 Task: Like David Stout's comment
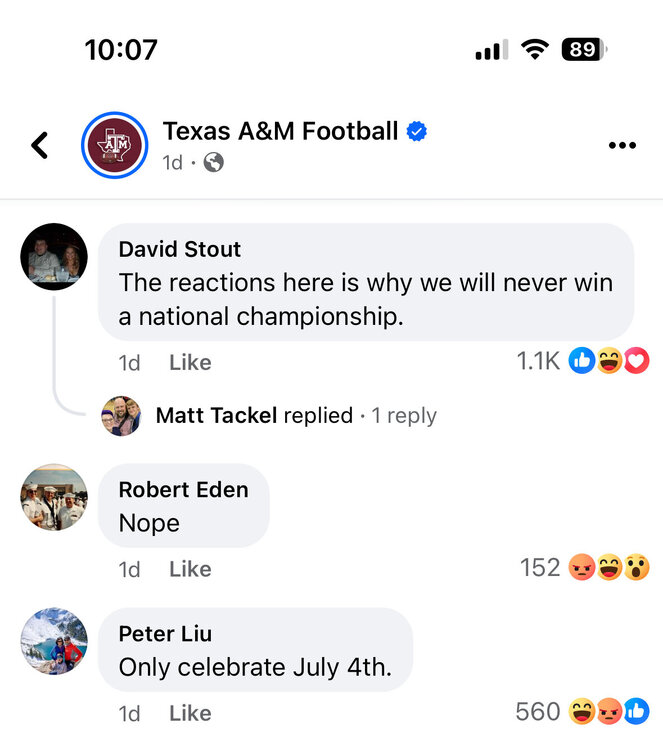(x=190, y=362)
